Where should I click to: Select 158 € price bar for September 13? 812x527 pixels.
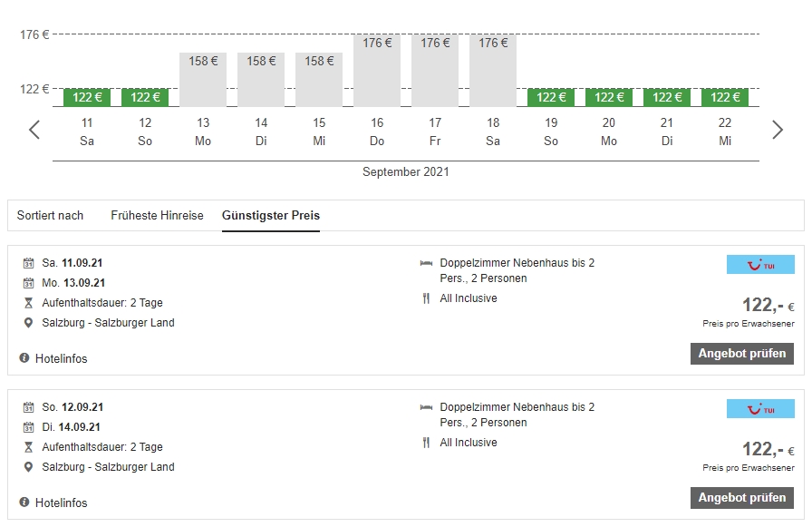coord(203,80)
